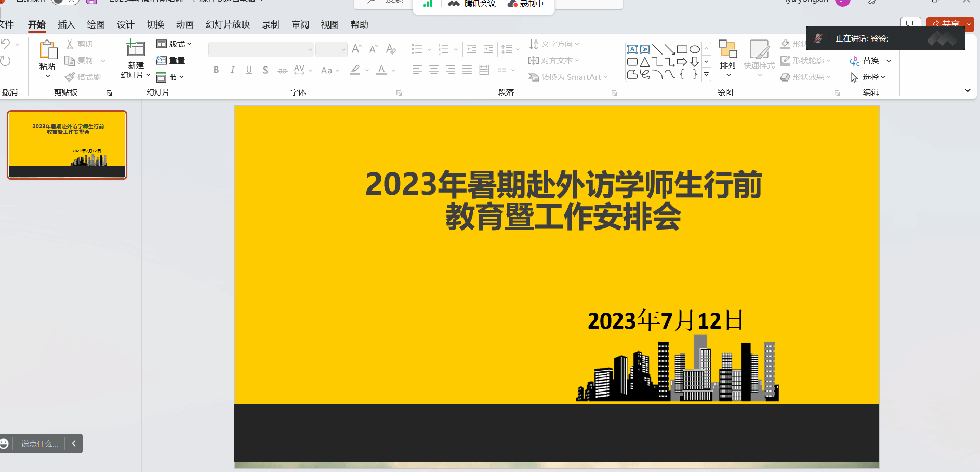Image resolution: width=980 pixels, height=472 pixels.
Task: Toggle underline formatting
Action: pyautogui.click(x=249, y=70)
